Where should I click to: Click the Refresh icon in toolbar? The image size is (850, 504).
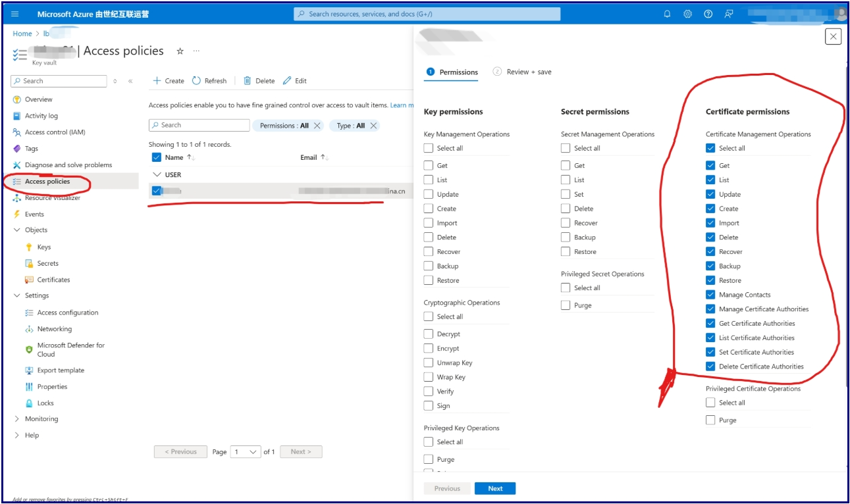click(x=196, y=81)
